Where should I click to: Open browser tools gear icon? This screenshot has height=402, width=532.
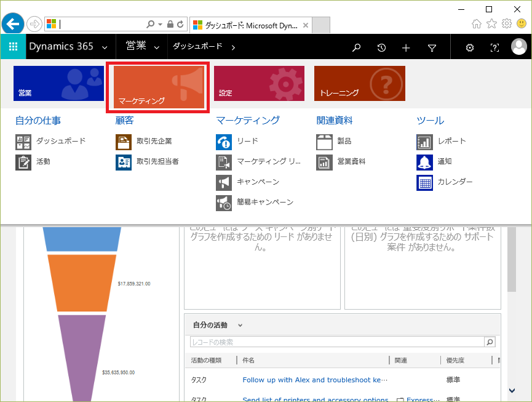pyautogui.click(x=507, y=23)
